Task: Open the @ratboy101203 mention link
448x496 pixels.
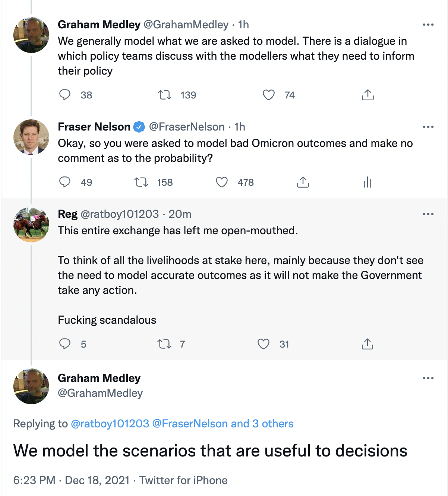Action: 110,424
